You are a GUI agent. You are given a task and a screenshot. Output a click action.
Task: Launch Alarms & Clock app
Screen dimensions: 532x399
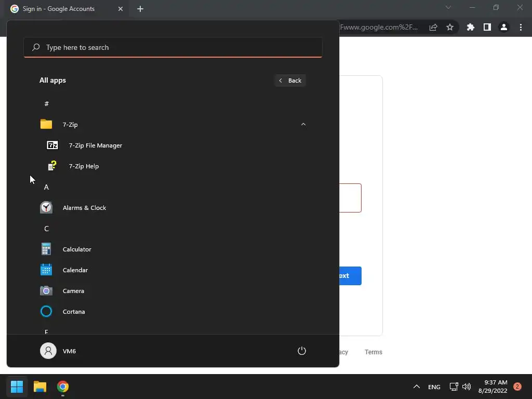(x=173, y=208)
